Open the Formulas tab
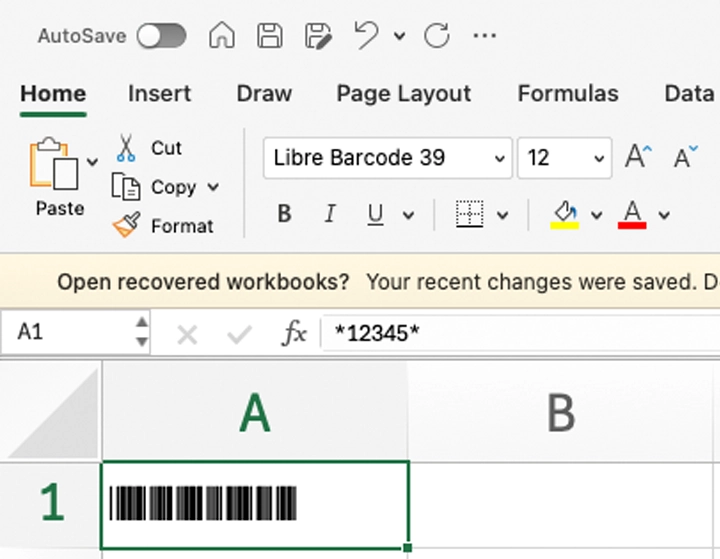The image size is (720, 559). pos(568,94)
